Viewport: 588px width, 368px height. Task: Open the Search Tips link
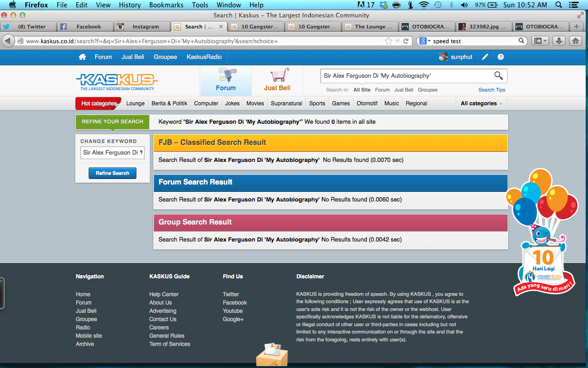point(492,90)
